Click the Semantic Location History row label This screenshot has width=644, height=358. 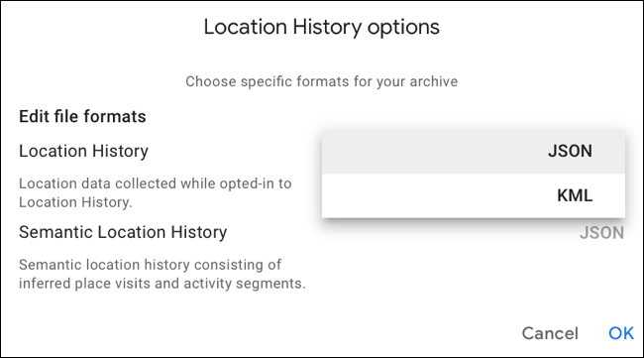click(x=123, y=232)
